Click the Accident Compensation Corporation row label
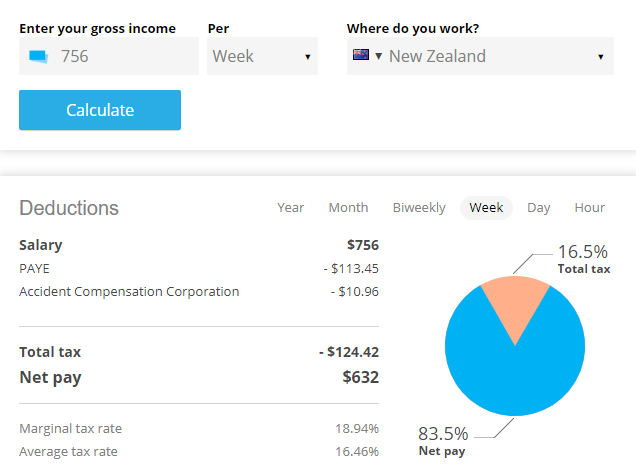The image size is (636, 468). (x=129, y=292)
